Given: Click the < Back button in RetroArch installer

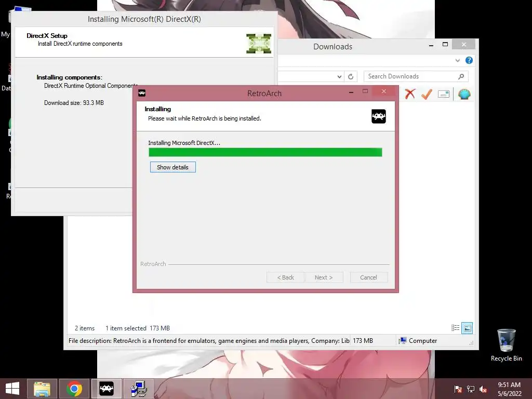Looking at the screenshot, I should tap(285, 277).
